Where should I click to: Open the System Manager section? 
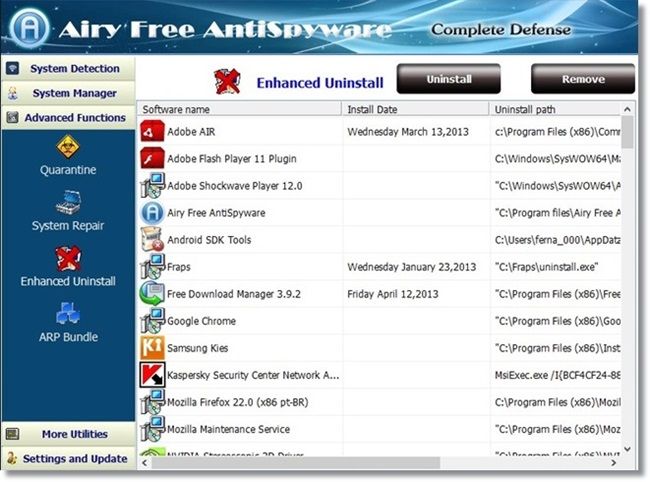coord(68,93)
